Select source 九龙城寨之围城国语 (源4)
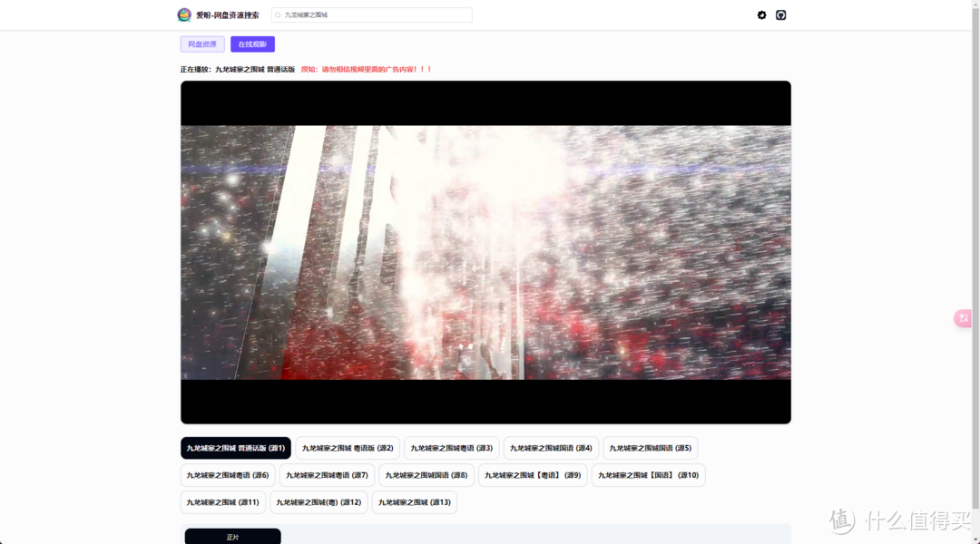 (550, 447)
